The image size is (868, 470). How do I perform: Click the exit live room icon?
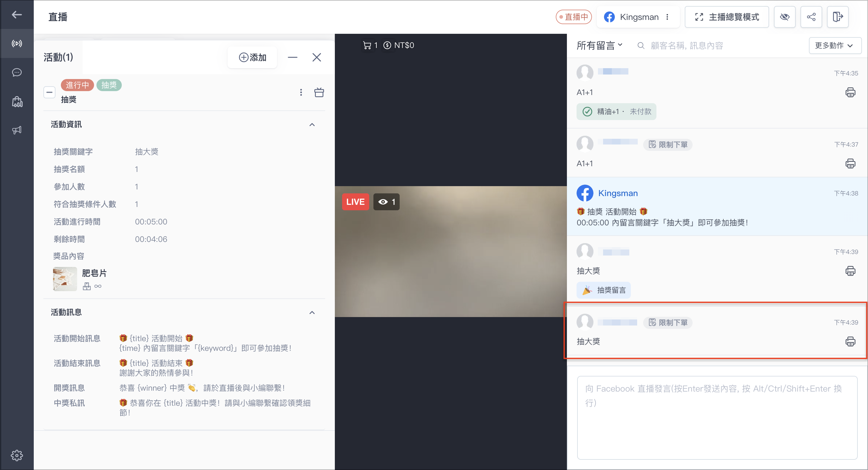tap(838, 17)
